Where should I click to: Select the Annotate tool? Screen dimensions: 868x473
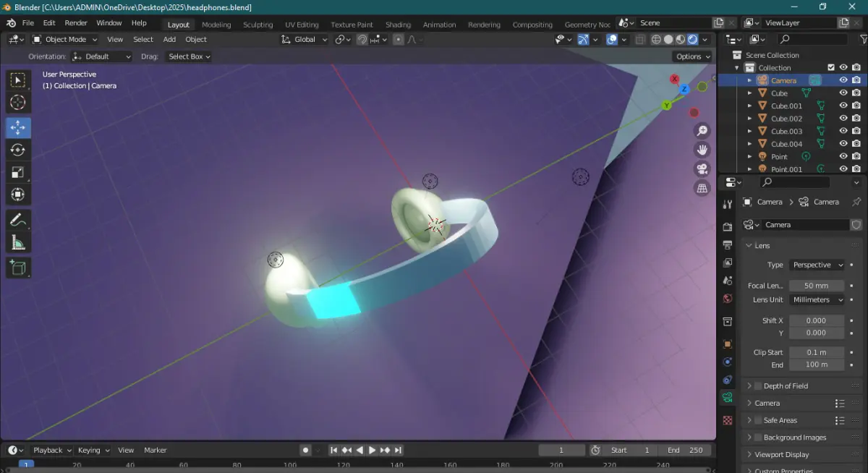point(18,219)
